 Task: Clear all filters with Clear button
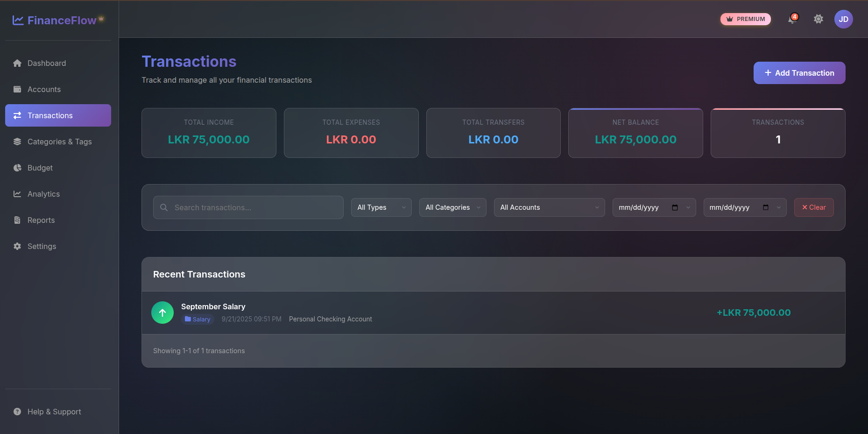pos(813,207)
